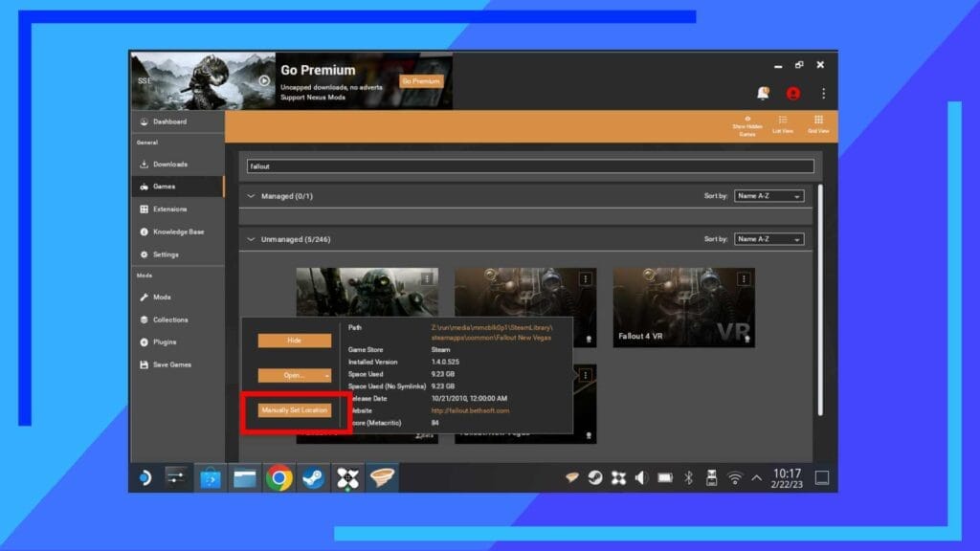Click the Go Premium button
The image size is (980, 551).
421,81
